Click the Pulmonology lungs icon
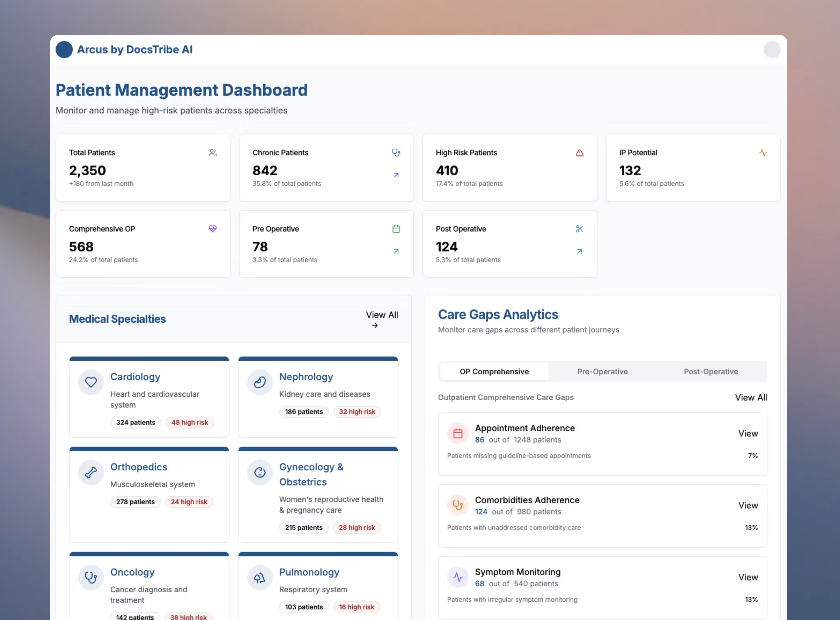Image resolution: width=840 pixels, height=620 pixels. tap(260, 577)
